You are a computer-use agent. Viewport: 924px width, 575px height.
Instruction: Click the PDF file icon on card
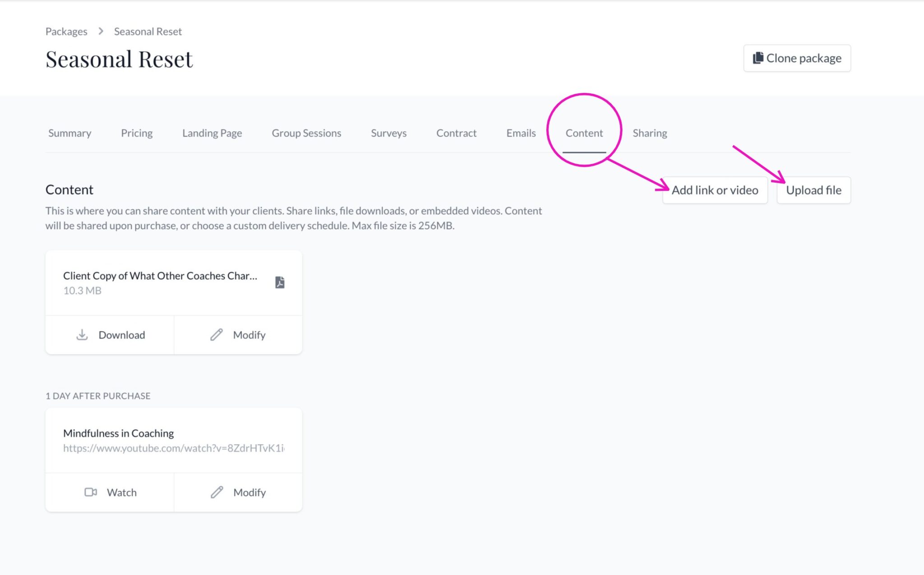point(280,282)
